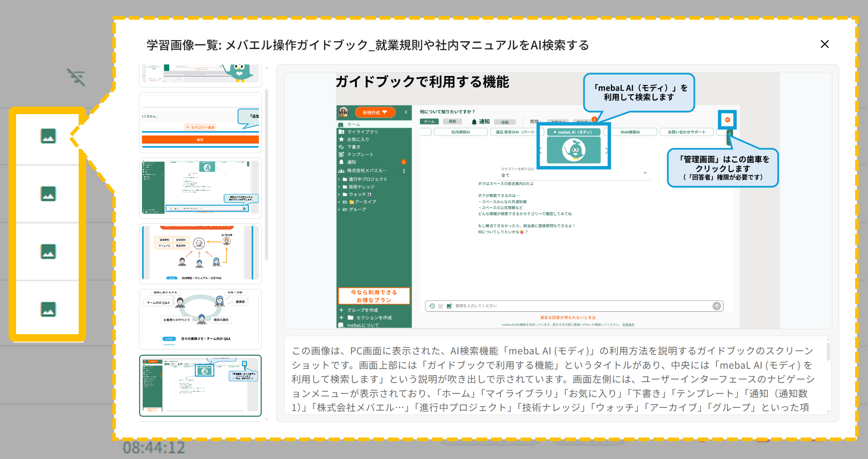The image size is (868, 459).
Task: Open the topmost image icon in the background column
Action: (48, 136)
